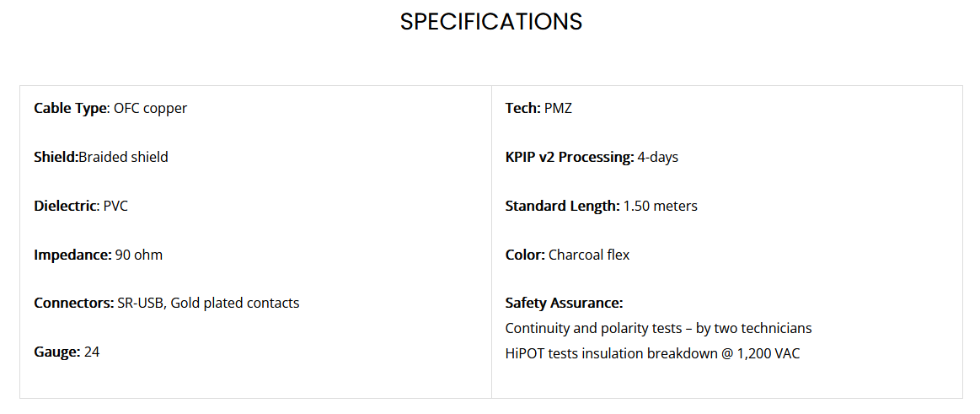The image size is (980, 414).
Task: Click the Gauge 24 entry
Action: [67, 352]
